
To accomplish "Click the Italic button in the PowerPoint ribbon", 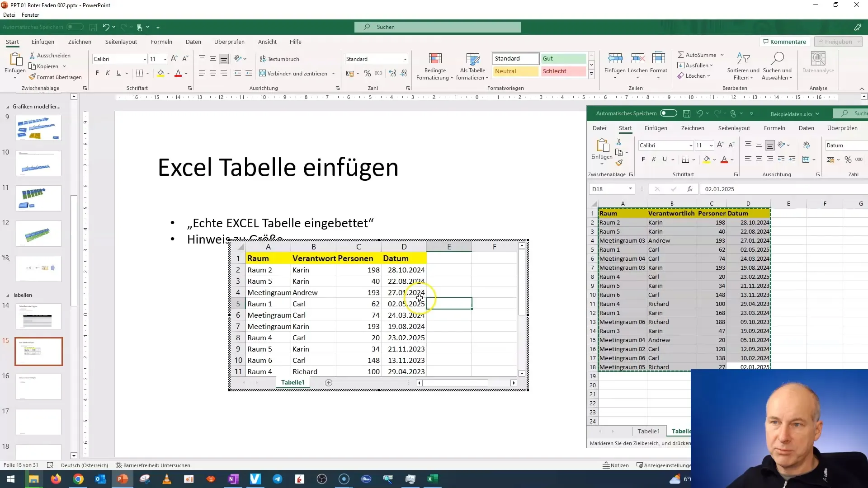I will pos(108,73).
